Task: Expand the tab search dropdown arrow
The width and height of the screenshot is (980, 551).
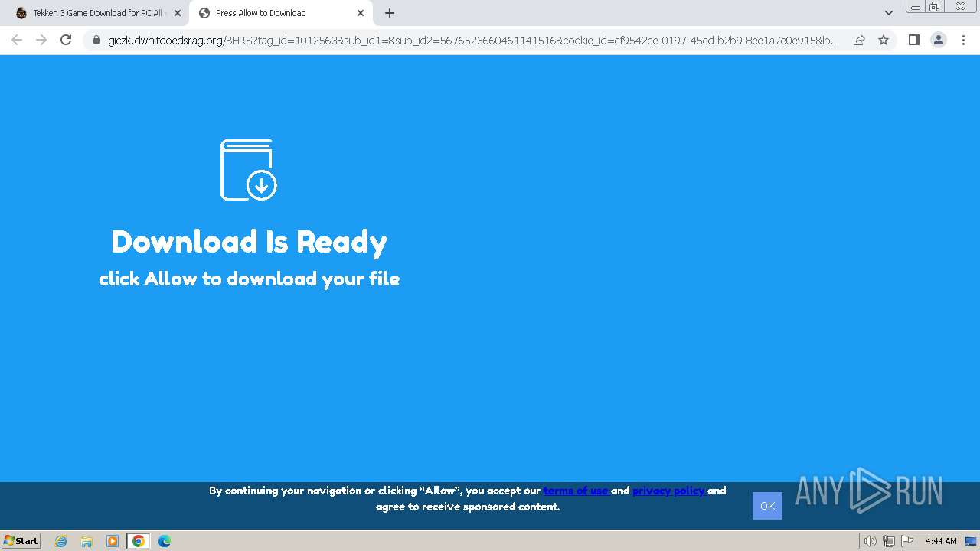Action: 888,13
